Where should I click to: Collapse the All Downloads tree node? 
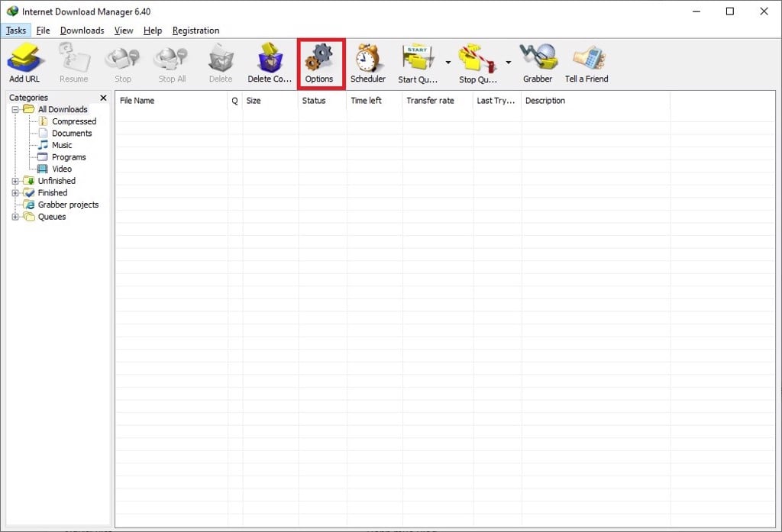[15, 109]
